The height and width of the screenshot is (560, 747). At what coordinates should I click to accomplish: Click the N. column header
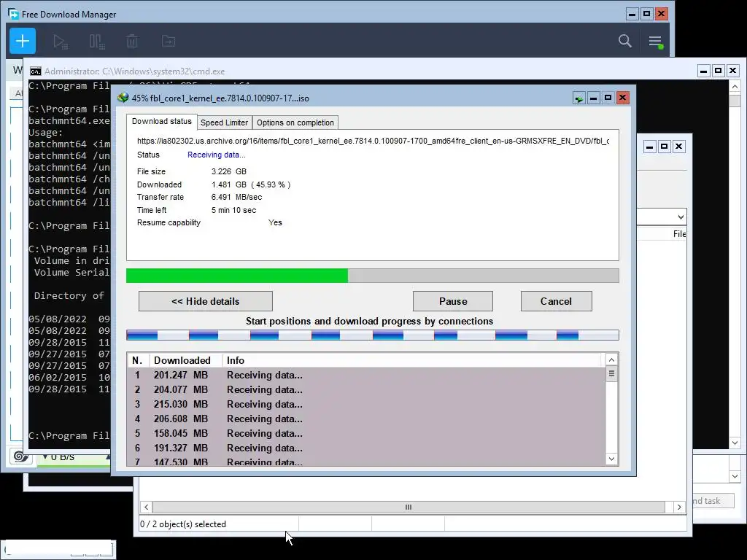(x=138, y=360)
